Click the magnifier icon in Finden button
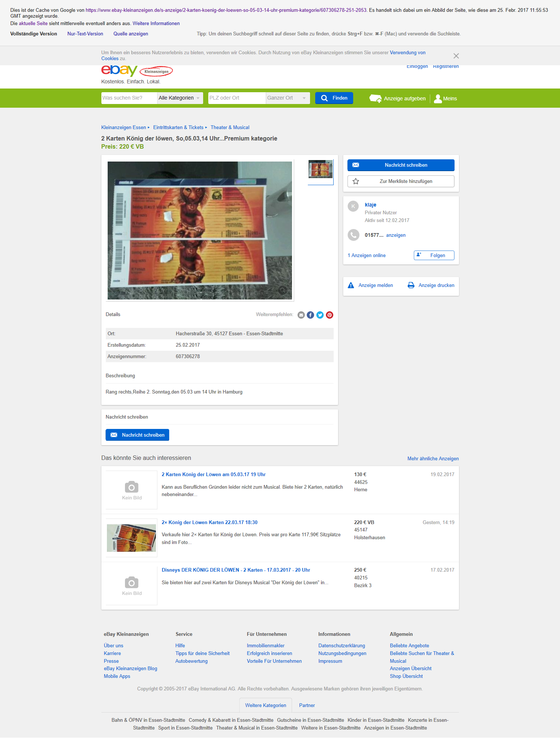The image size is (560, 738). 324,98
